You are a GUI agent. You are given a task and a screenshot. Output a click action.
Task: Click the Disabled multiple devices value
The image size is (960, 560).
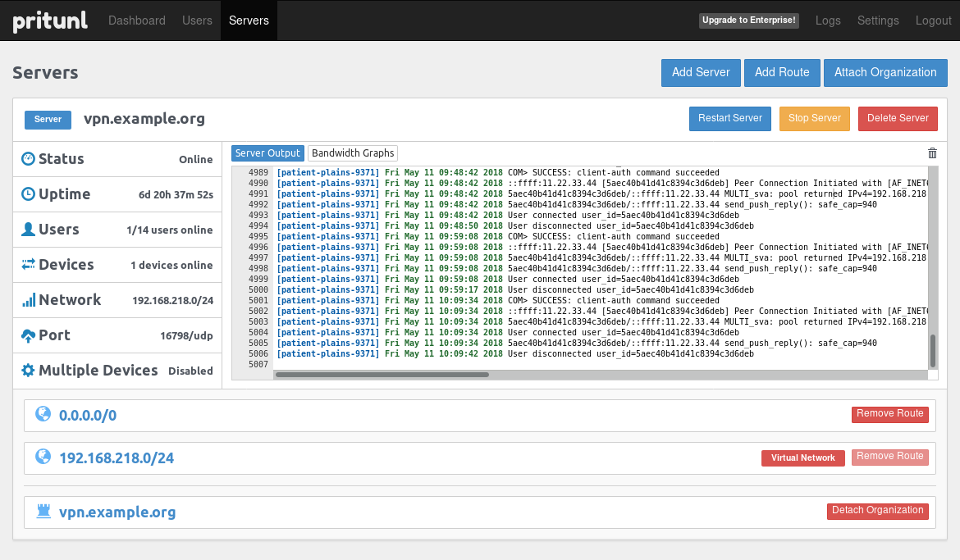click(x=190, y=371)
